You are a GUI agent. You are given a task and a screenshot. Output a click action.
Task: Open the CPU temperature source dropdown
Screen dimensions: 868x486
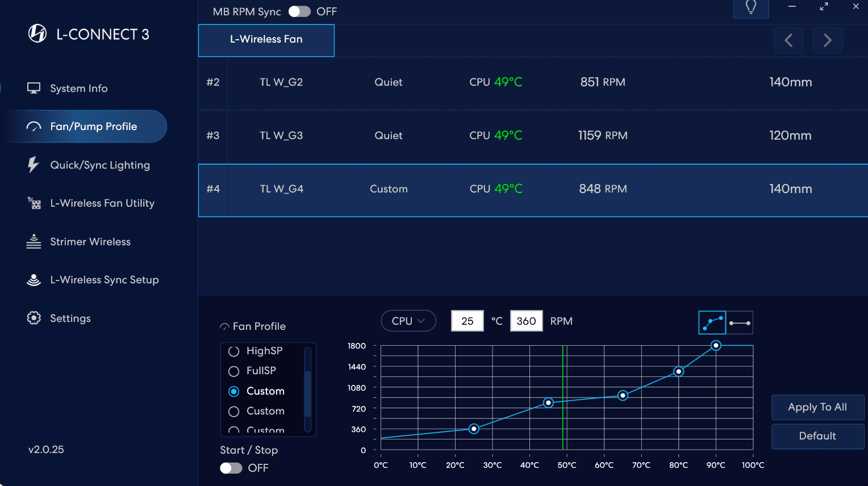point(408,321)
